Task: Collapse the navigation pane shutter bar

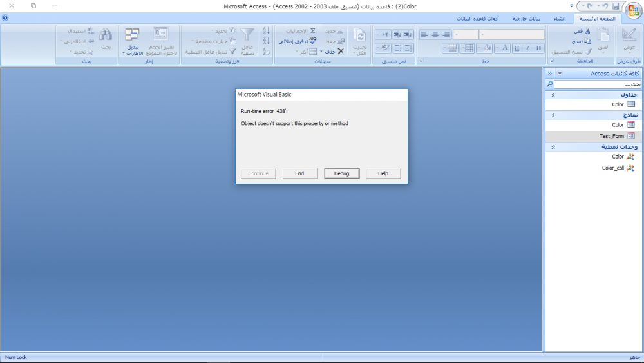Action: [550, 73]
